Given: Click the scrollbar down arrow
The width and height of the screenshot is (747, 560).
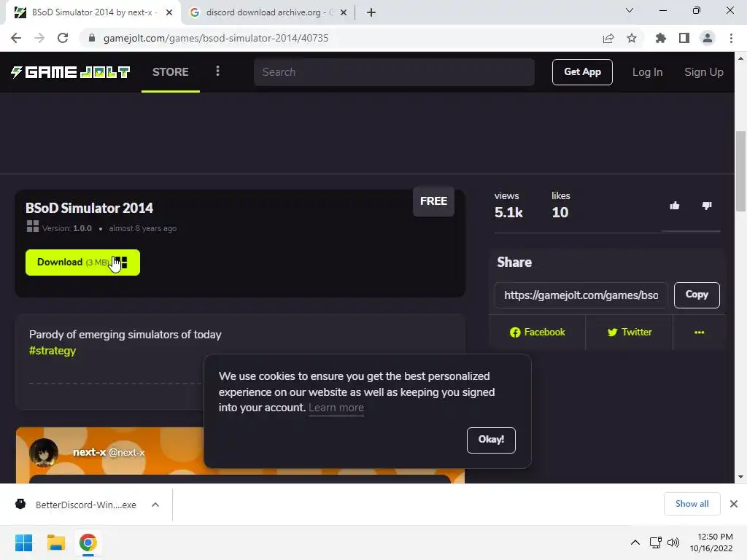Looking at the screenshot, I should 740,477.
